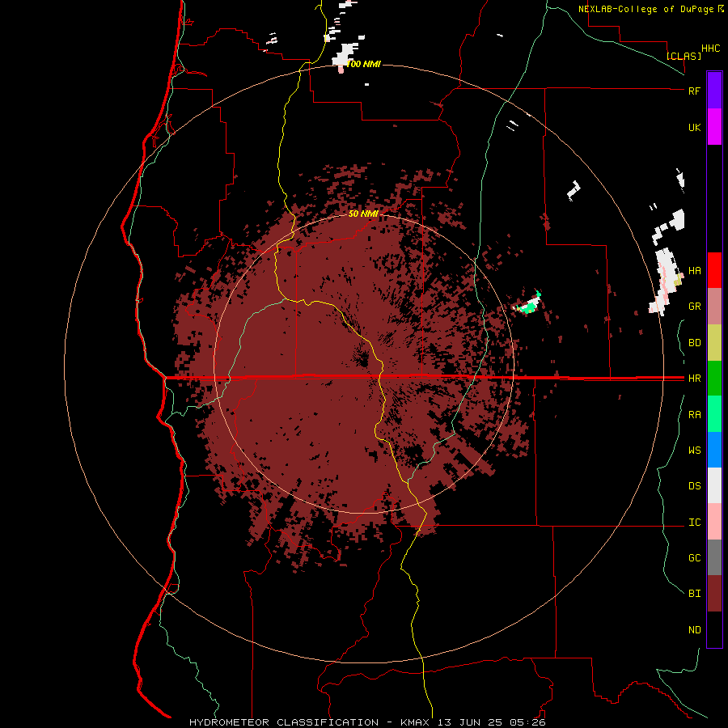Click the [CLAS] label
Image resolution: width=728 pixels, height=728 pixels.
[684, 56]
